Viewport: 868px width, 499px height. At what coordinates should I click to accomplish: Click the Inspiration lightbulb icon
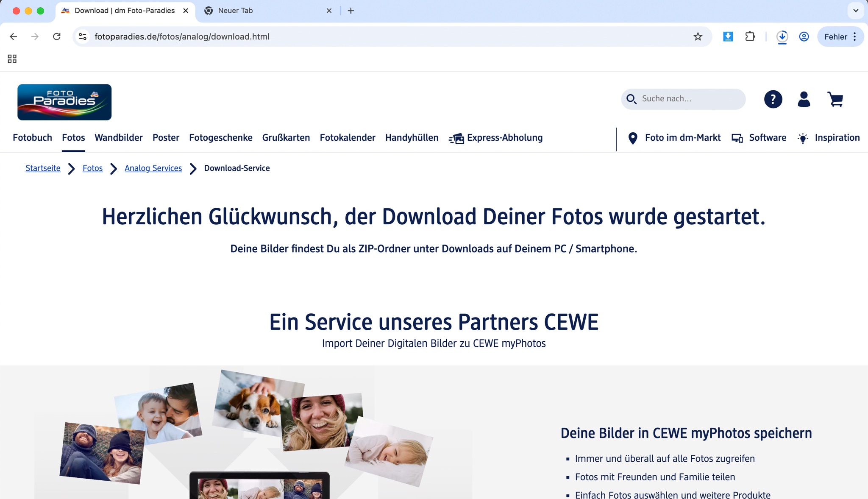[x=803, y=138]
